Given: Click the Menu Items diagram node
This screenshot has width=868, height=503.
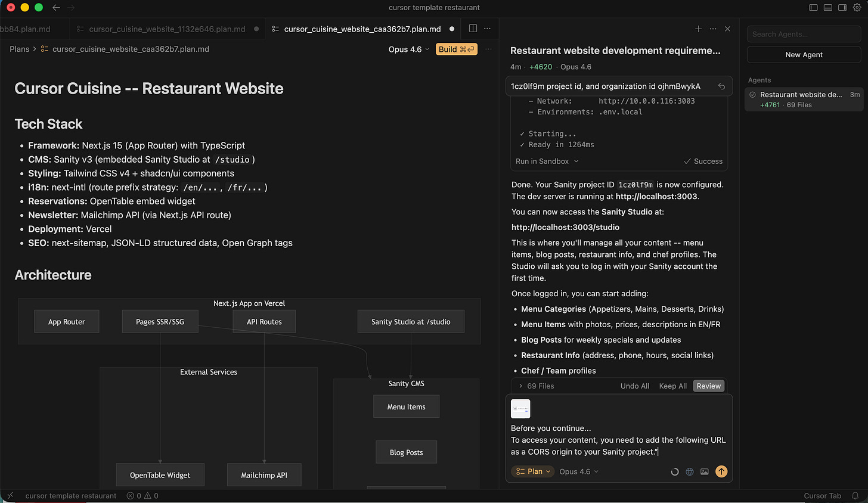Looking at the screenshot, I should point(407,406).
